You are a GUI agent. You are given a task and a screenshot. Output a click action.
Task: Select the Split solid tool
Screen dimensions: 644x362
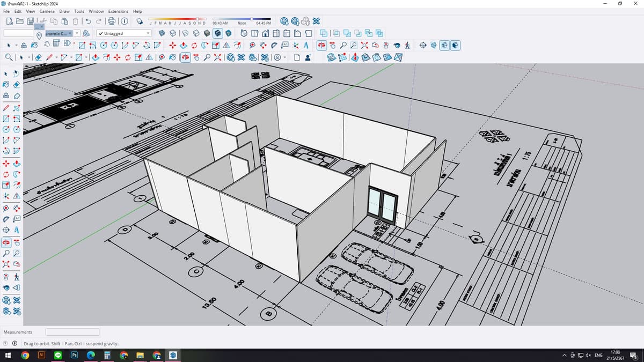point(380,33)
